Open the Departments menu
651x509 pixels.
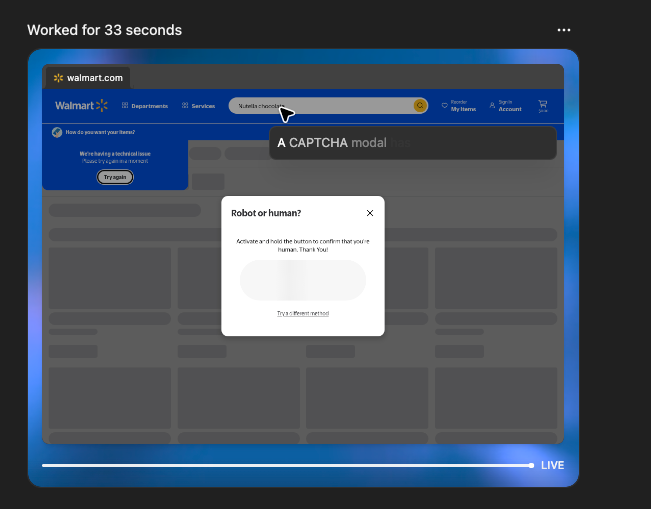coord(145,106)
